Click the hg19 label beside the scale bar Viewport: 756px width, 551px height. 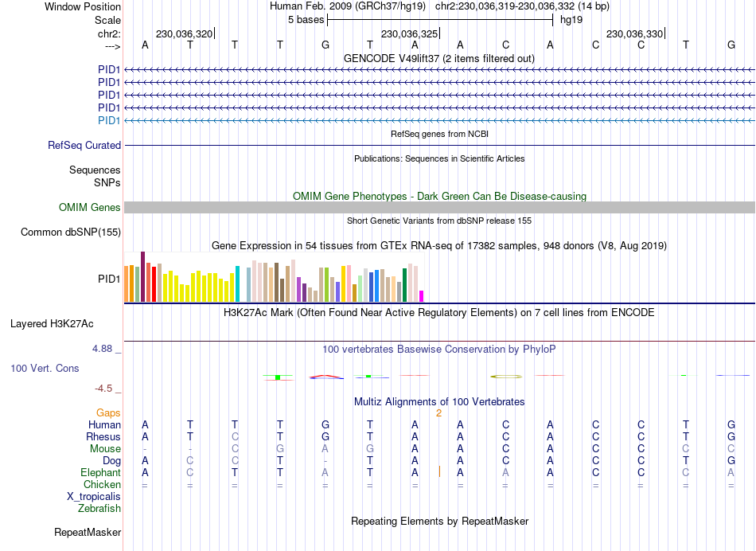571,20
